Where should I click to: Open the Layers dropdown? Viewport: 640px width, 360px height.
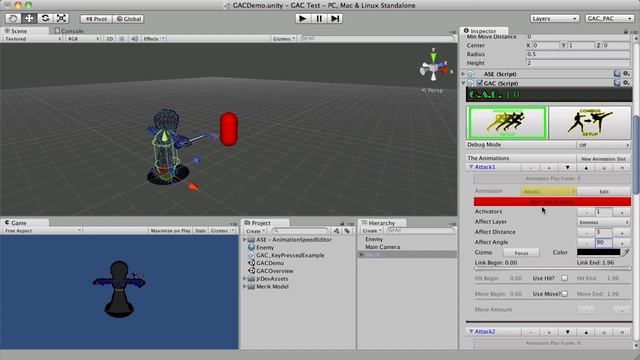554,19
